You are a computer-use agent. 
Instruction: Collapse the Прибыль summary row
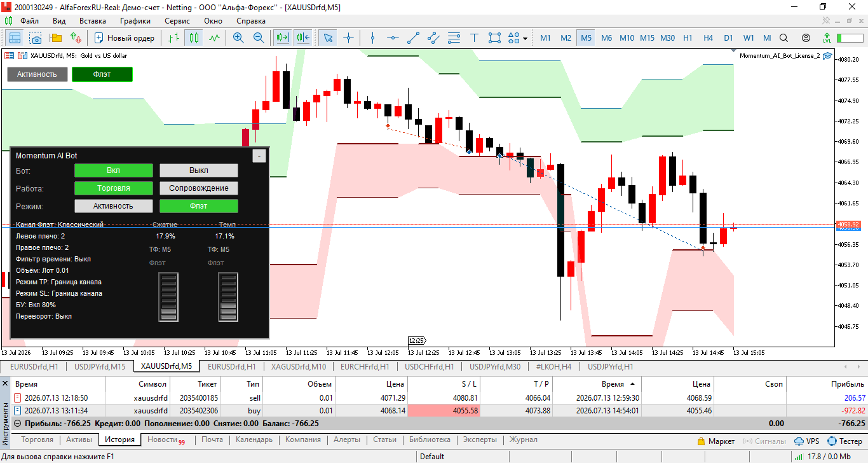[17, 423]
